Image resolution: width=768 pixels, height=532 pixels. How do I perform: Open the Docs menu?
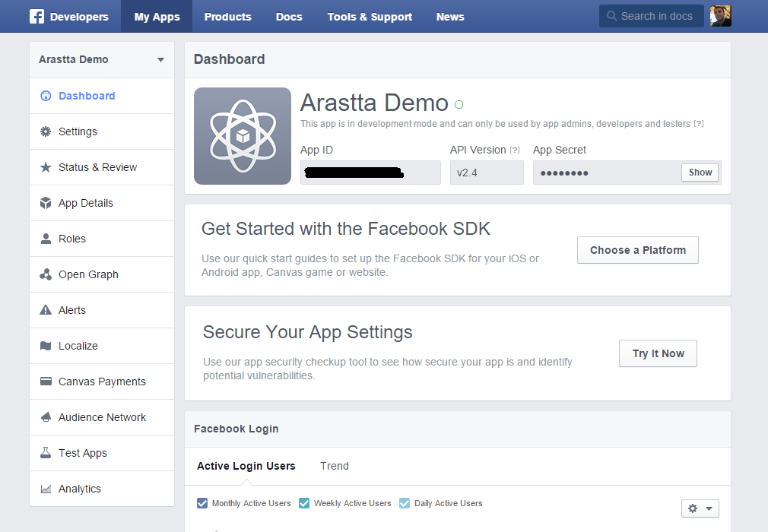(x=289, y=16)
